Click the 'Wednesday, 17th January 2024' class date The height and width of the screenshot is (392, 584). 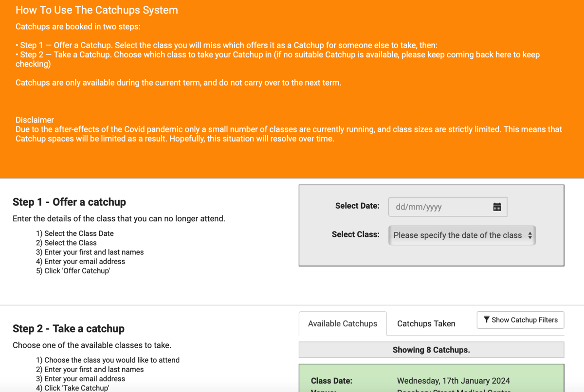pyautogui.click(x=454, y=381)
